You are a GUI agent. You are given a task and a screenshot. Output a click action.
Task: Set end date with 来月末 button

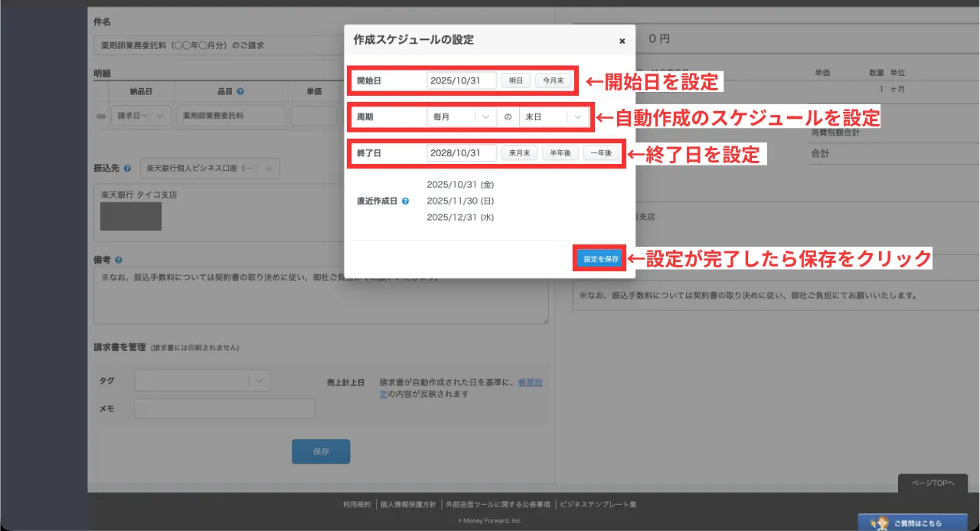click(x=520, y=153)
